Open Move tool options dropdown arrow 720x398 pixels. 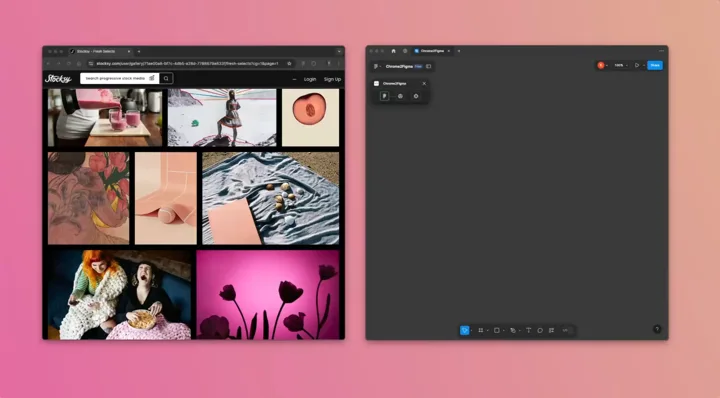point(472,331)
